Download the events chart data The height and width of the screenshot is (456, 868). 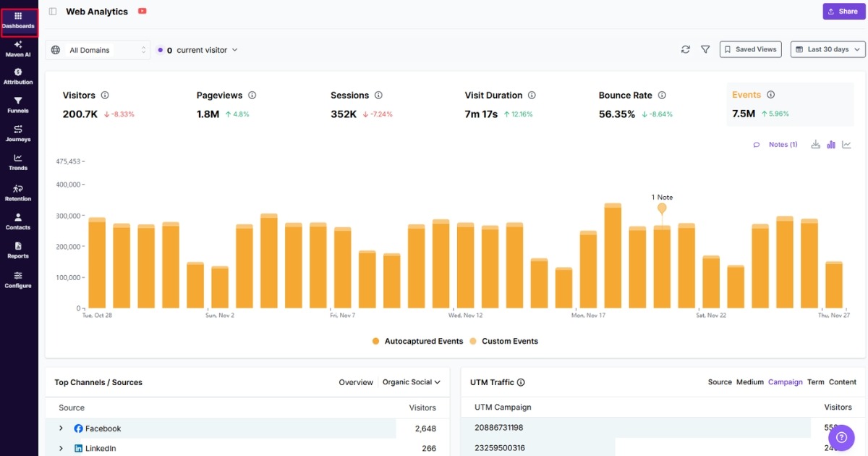(x=815, y=144)
